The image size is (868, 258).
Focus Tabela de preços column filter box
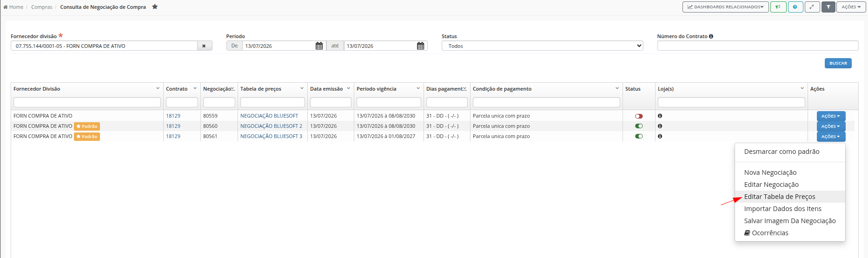tap(272, 102)
